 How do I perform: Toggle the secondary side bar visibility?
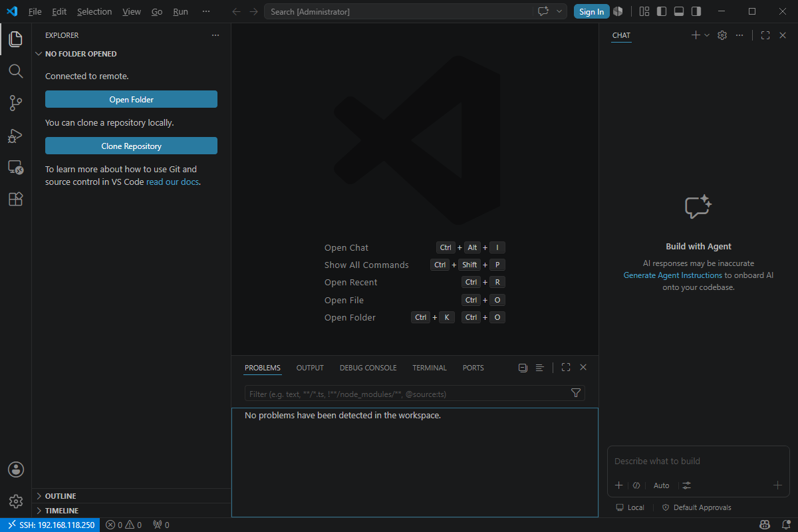click(696, 11)
